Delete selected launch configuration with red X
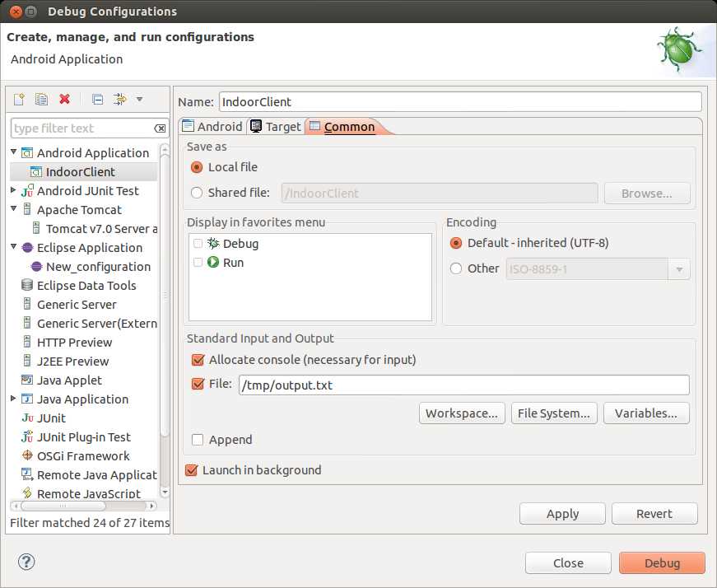The image size is (717, 588). pos(65,99)
